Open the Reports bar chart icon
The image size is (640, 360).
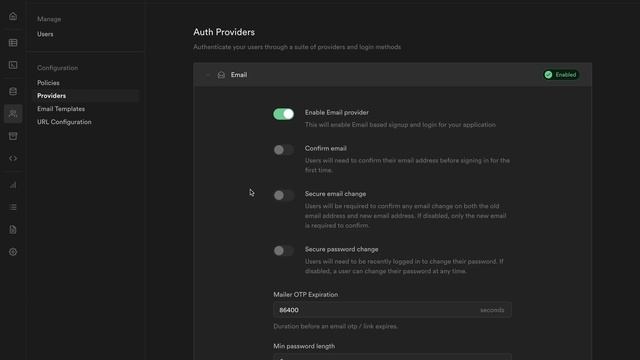point(13,185)
